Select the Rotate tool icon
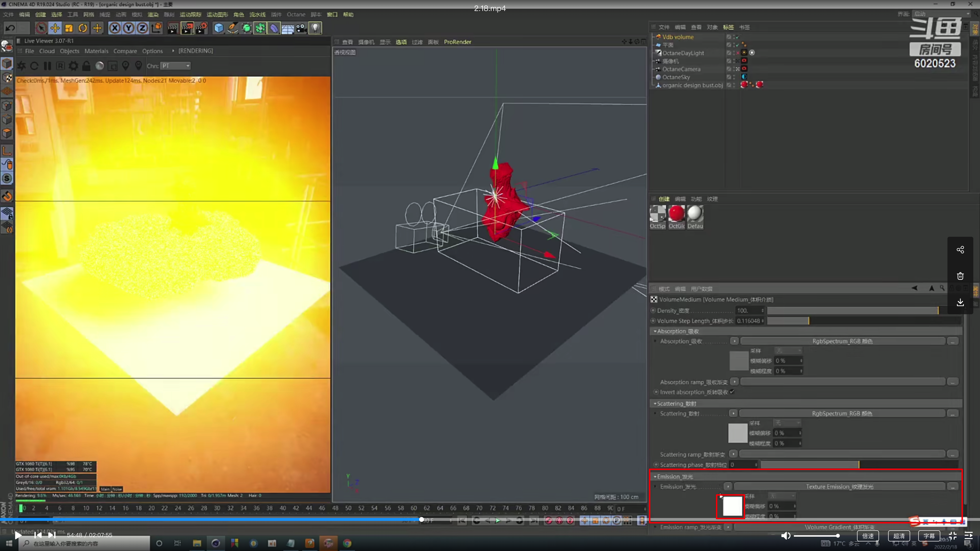The height and width of the screenshot is (551, 980). 83,28
